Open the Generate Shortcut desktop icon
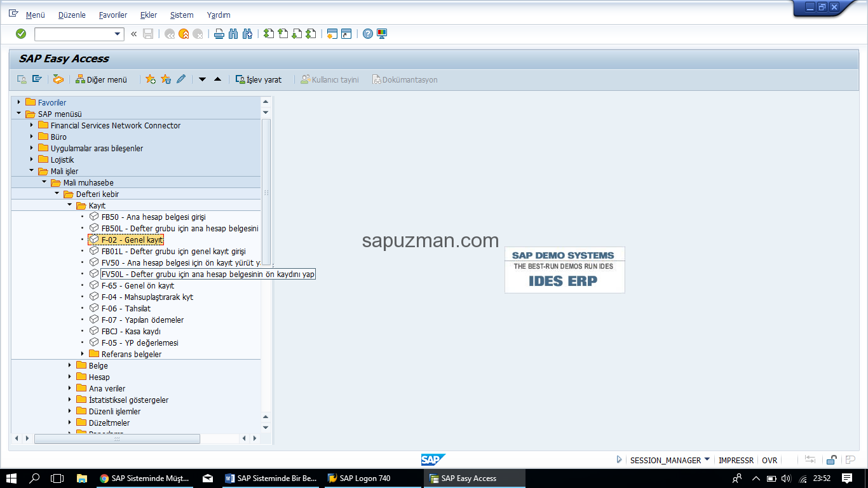Viewport: 868px width, 488px height. click(x=345, y=34)
